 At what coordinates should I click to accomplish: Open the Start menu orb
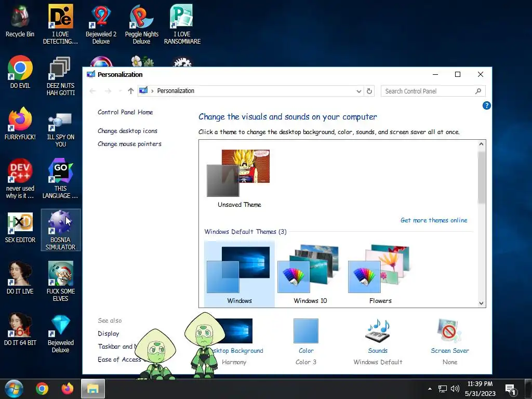click(14, 389)
